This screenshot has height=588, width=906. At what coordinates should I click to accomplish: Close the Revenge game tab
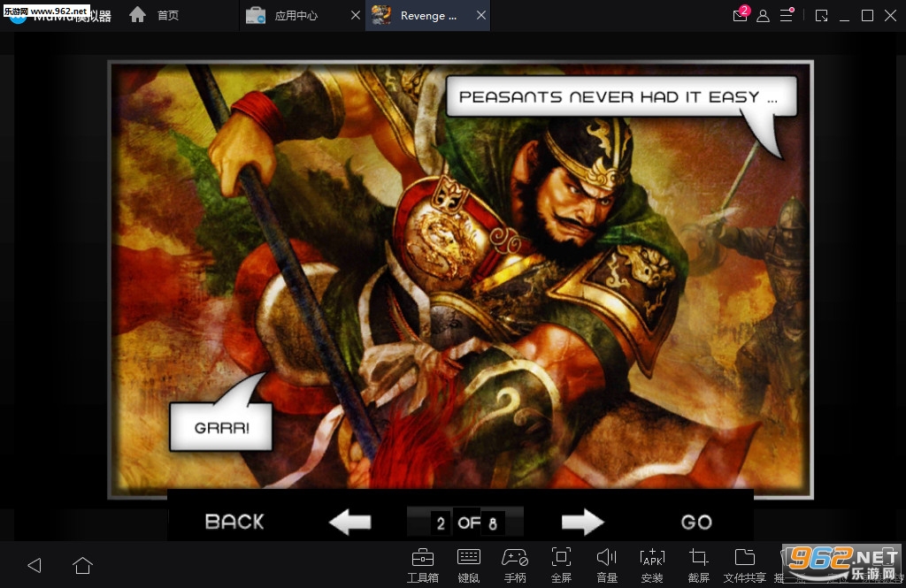click(x=480, y=16)
